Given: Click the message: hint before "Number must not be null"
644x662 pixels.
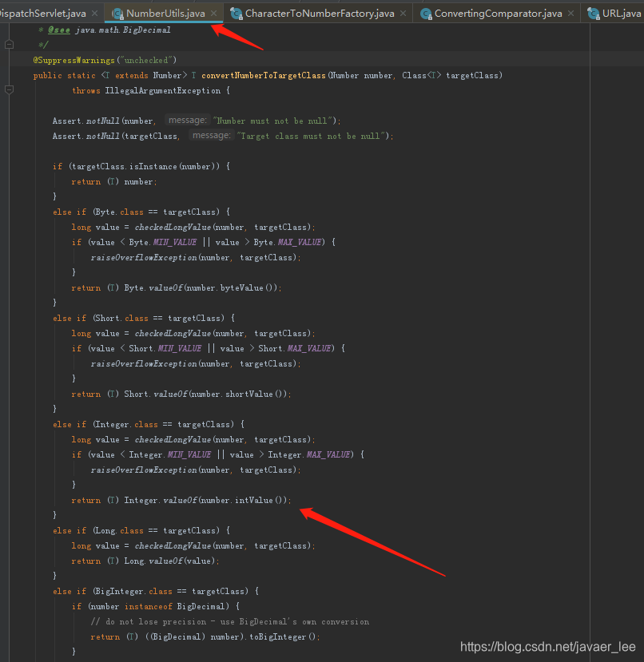Looking at the screenshot, I should coord(188,121).
